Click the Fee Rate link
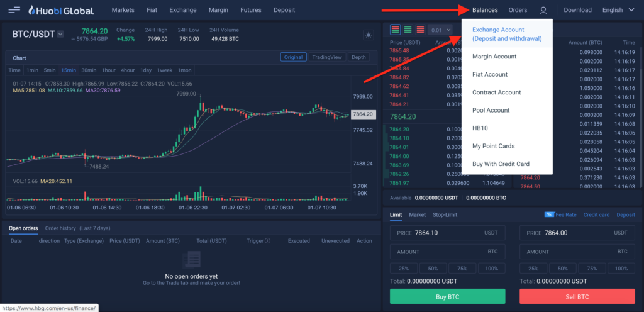The height and width of the screenshot is (312, 644). pyautogui.click(x=566, y=214)
